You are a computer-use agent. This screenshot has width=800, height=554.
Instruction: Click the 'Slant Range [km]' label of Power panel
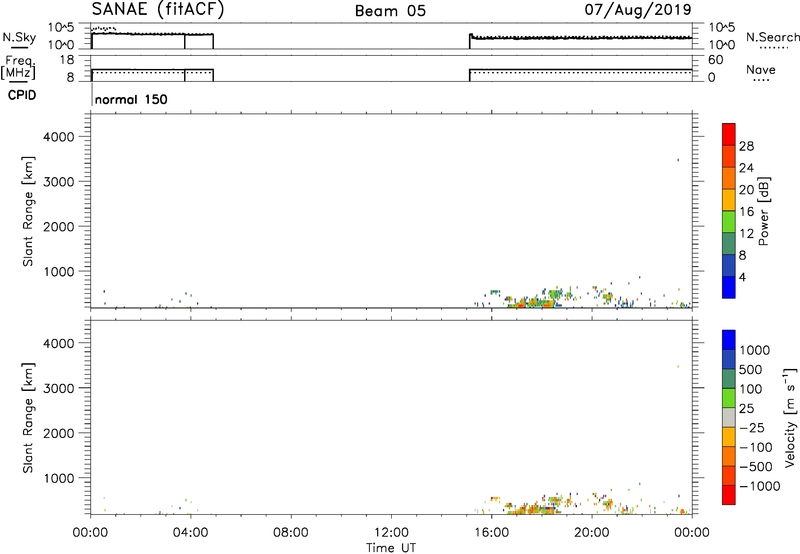click(x=28, y=211)
